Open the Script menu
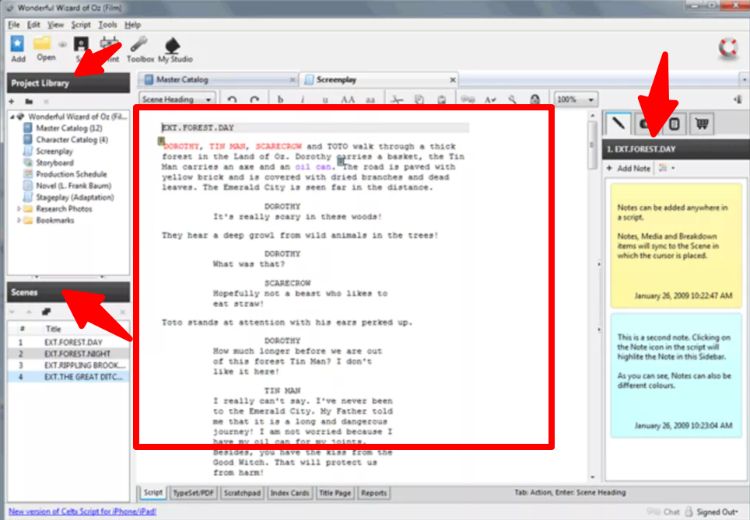This screenshot has height=520, width=750. click(x=81, y=25)
